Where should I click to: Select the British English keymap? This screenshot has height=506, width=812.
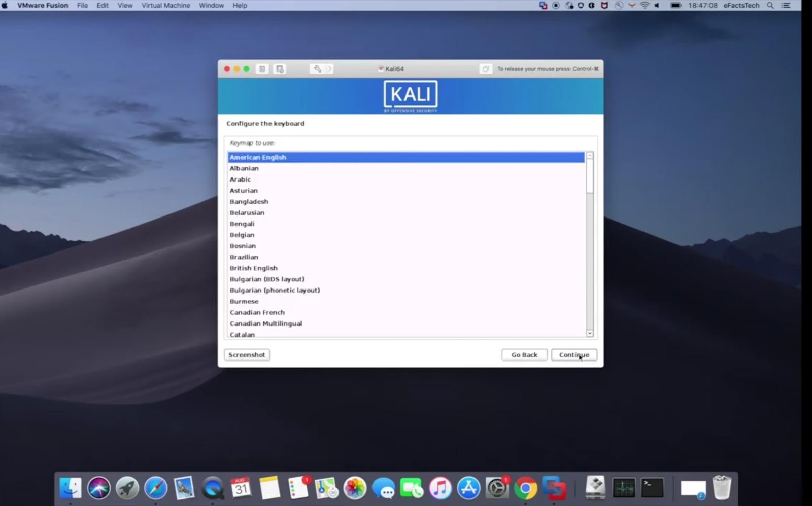(x=406, y=268)
